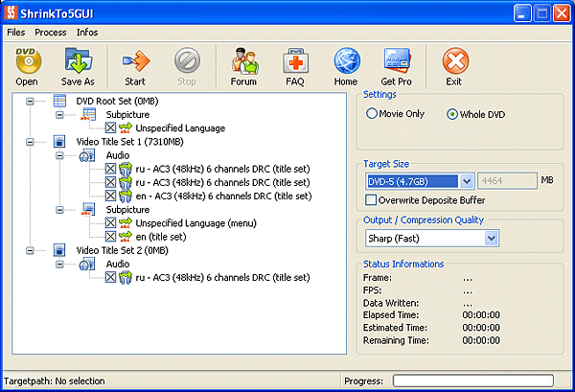
Task: Select 'Video Title Set 1 (7310MB)' tree row
Action: (x=129, y=142)
